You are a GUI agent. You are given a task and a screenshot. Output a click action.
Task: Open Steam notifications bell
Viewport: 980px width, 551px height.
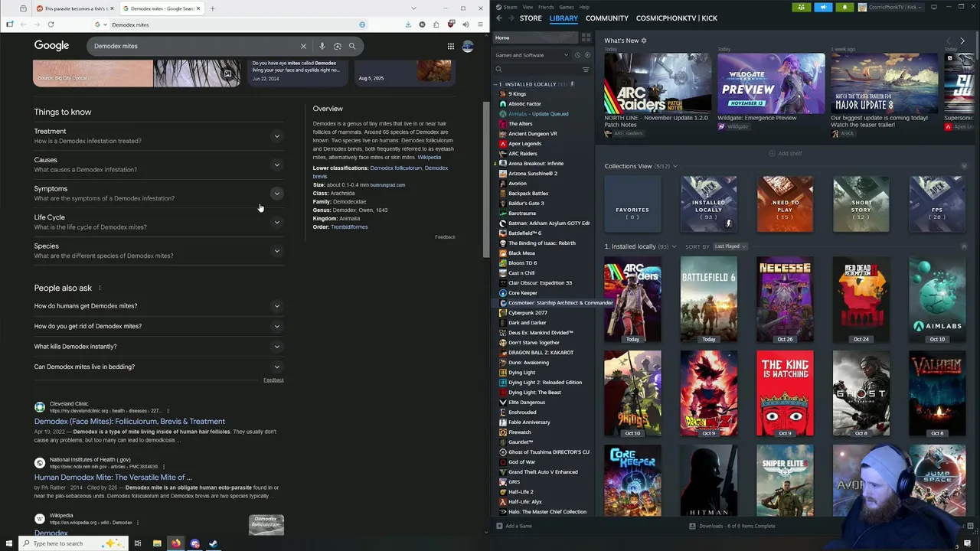[x=845, y=7]
